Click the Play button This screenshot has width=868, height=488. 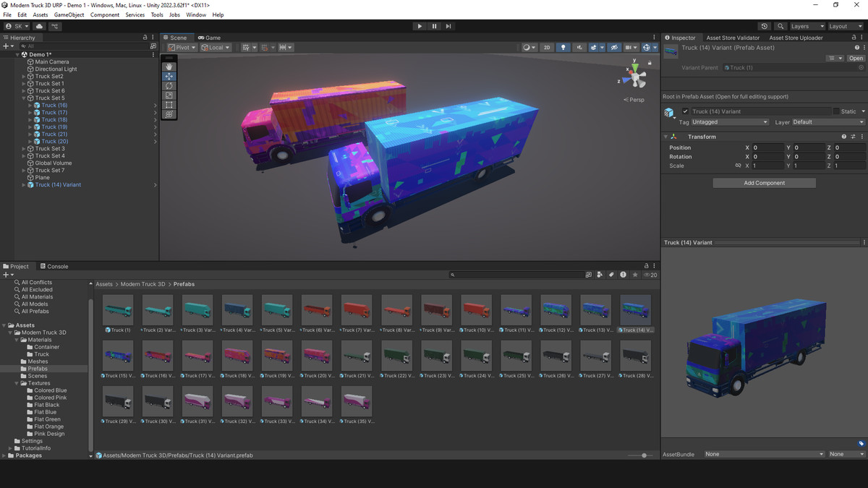click(x=420, y=26)
